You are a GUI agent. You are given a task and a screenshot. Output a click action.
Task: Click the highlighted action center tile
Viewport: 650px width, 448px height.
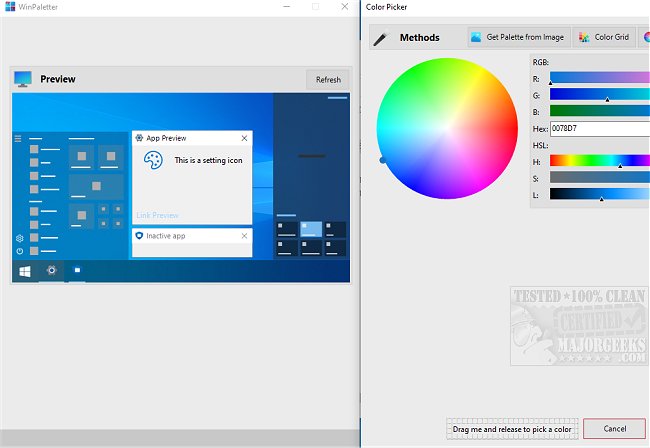tap(311, 229)
